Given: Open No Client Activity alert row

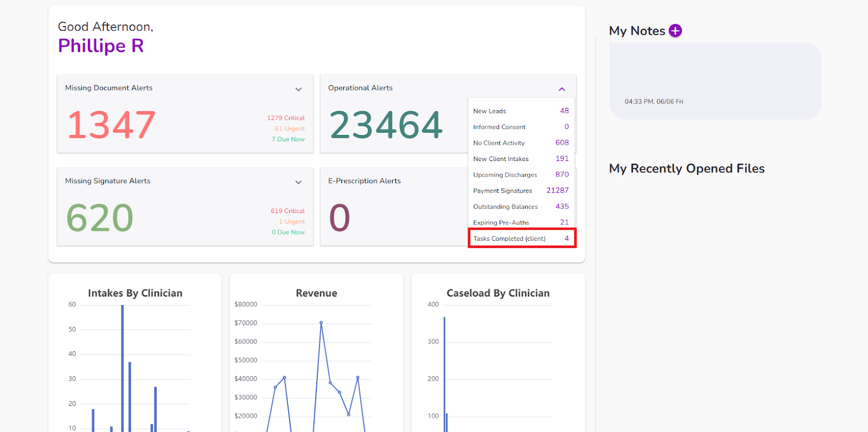Looking at the screenshot, I should click(521, 143).
